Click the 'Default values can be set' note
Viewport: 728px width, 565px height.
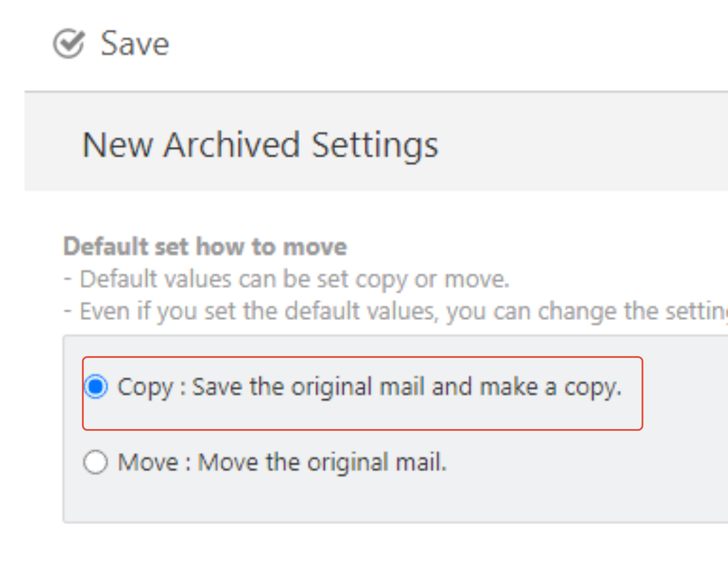(x=286, y=279)
